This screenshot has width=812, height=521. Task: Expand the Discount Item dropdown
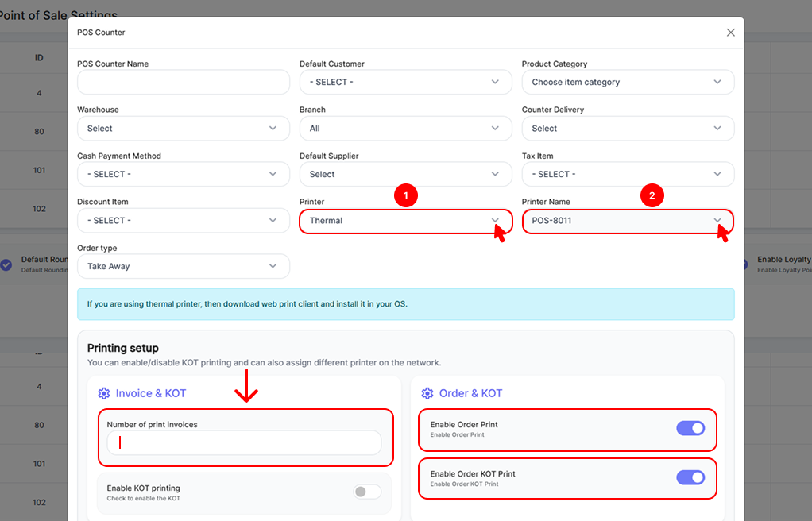point(183,221)
